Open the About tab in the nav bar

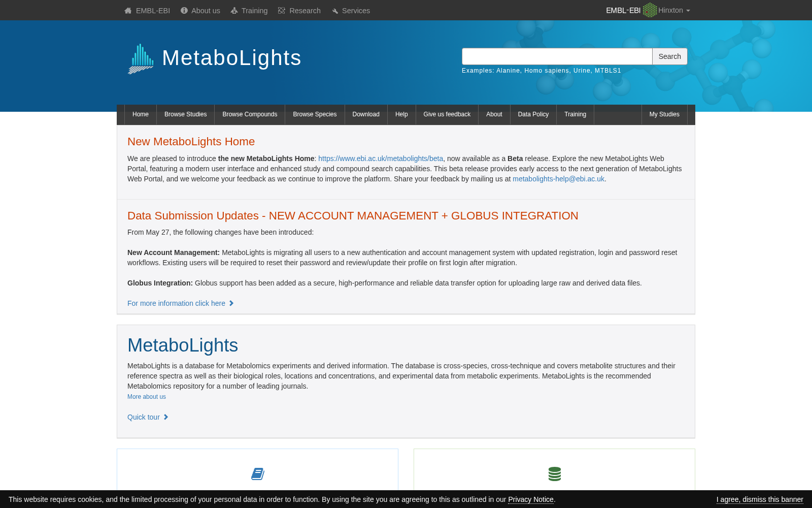point(494,114)
